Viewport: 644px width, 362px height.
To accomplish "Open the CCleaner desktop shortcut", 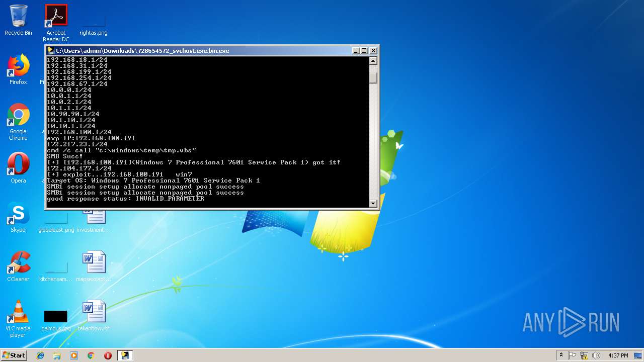I will [x=18, y=266].
